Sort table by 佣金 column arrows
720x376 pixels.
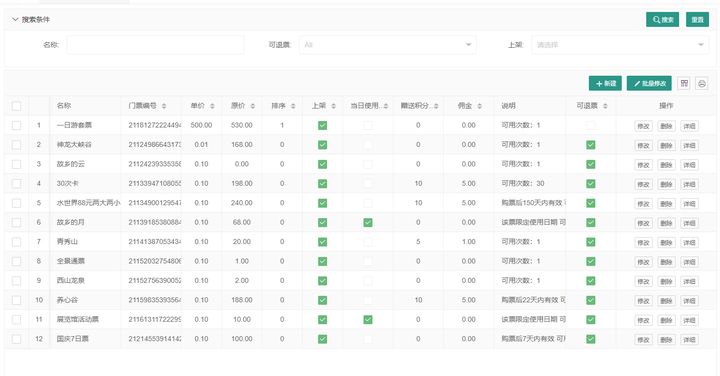(479, 106)
